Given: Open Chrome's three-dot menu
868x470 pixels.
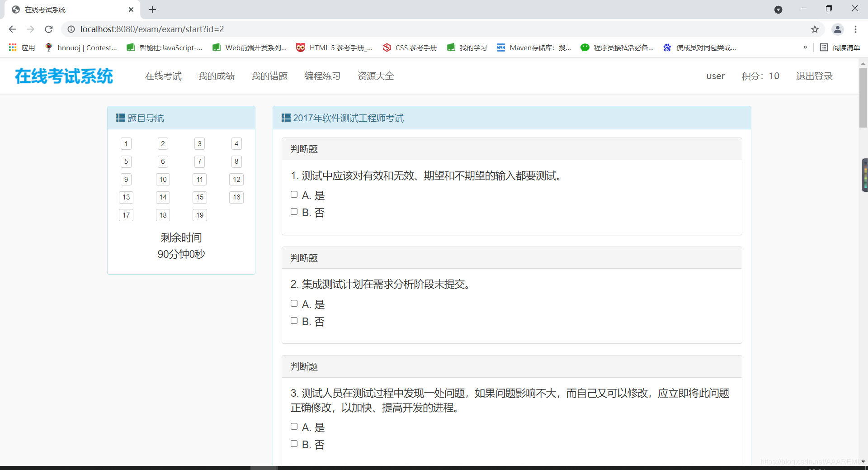Looking at the screenshot, I should (x=855, y=29).
